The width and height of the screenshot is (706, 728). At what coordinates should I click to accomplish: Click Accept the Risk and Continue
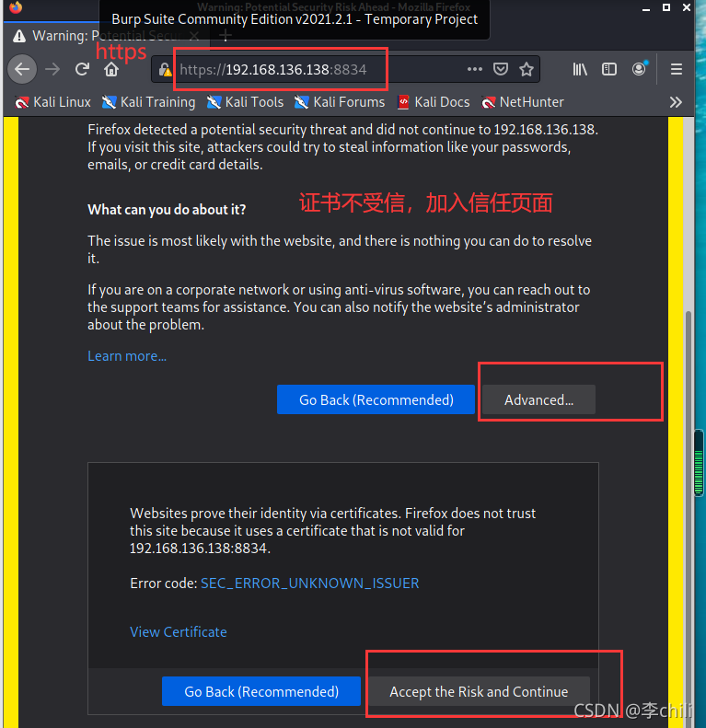[479, 691]
